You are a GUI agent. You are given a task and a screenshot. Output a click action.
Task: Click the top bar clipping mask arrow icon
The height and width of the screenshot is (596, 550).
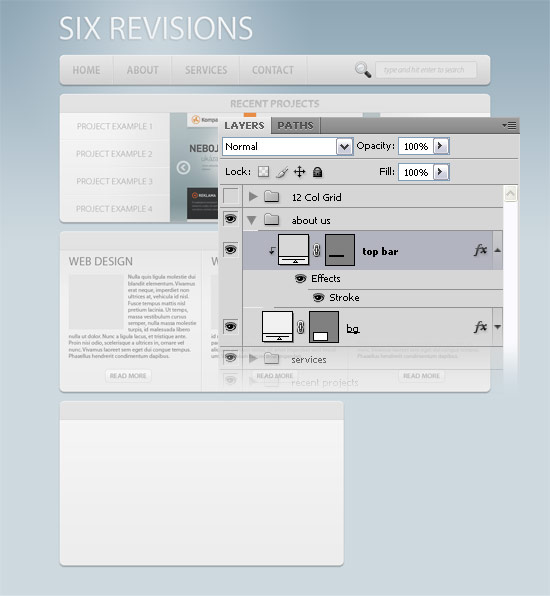[x=272, y=250]
